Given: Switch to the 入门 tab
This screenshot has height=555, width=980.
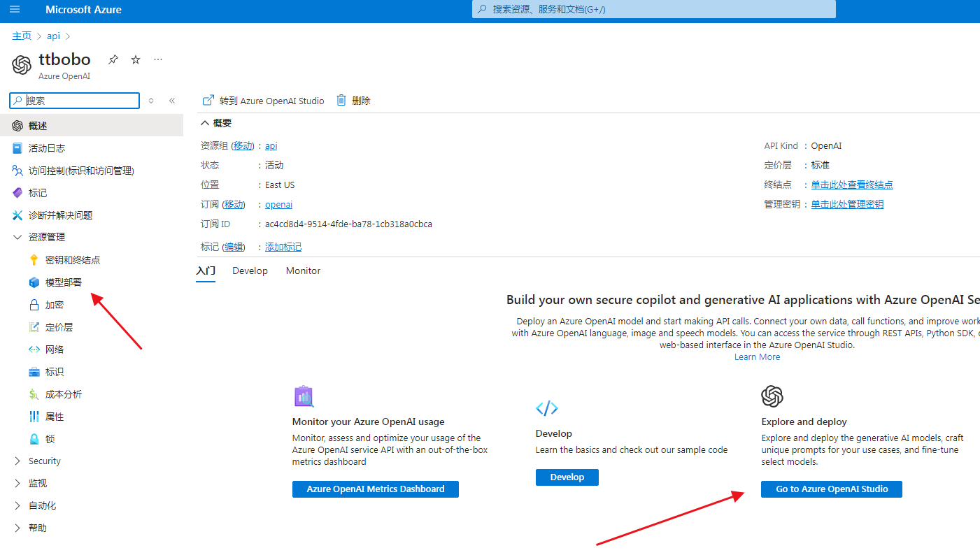Looking at the screenshot, I should click(206, 271).
